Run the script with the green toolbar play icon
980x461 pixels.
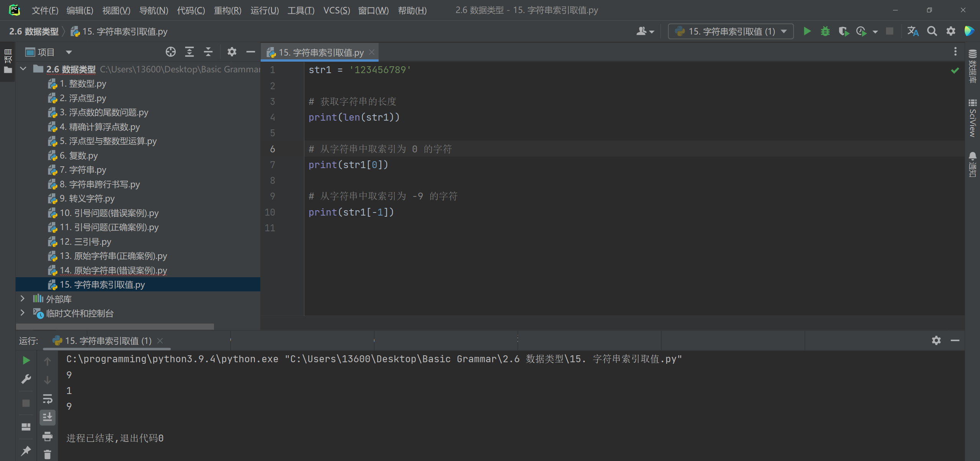[807, 31]
